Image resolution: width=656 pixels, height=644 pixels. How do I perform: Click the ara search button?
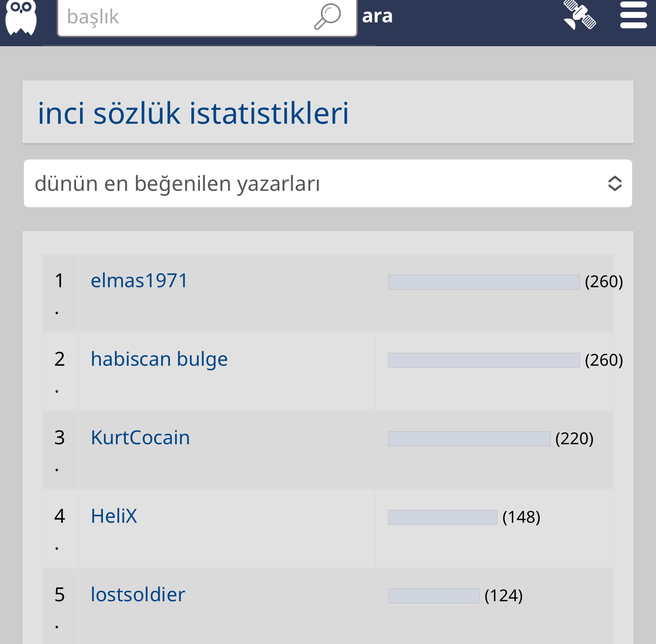(x=377, y=16)
